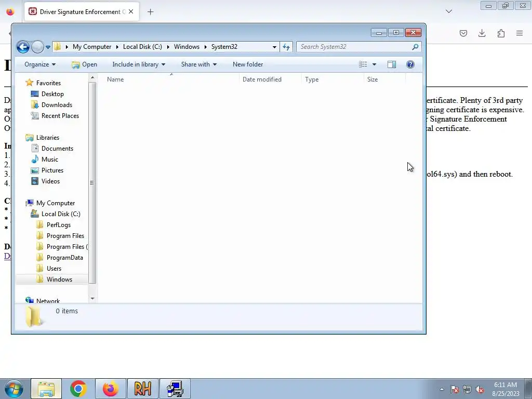The width and height of the screenshot is (532, 399).
Task: Show hidden tray icons arrow
Action: click(x=442, y=389)
